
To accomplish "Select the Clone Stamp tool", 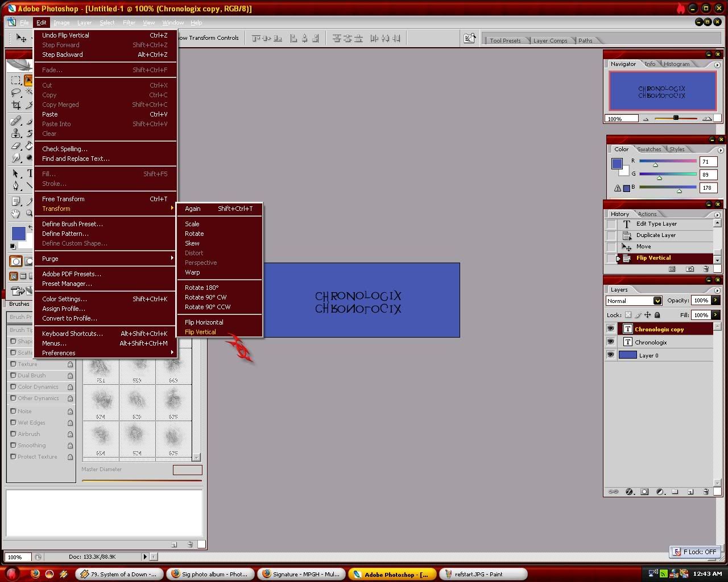I will tap(16, 133).
